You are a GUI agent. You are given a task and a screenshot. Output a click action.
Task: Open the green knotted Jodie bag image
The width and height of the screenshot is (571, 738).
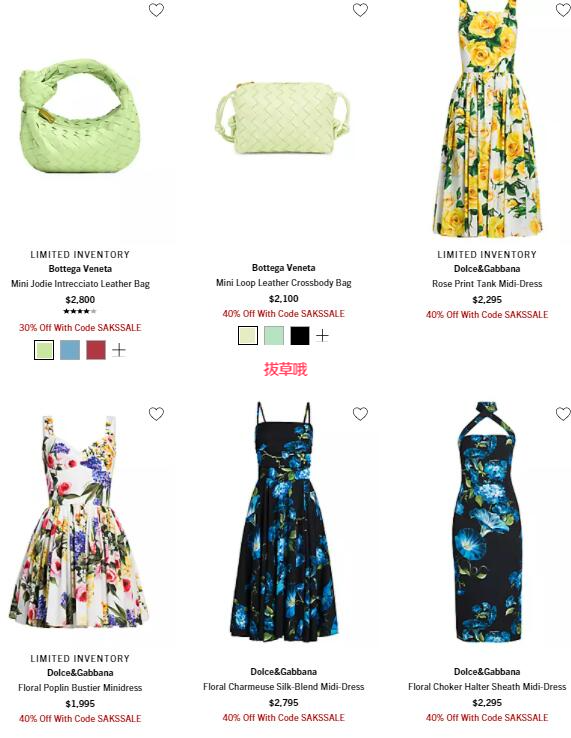click(80, 116)
